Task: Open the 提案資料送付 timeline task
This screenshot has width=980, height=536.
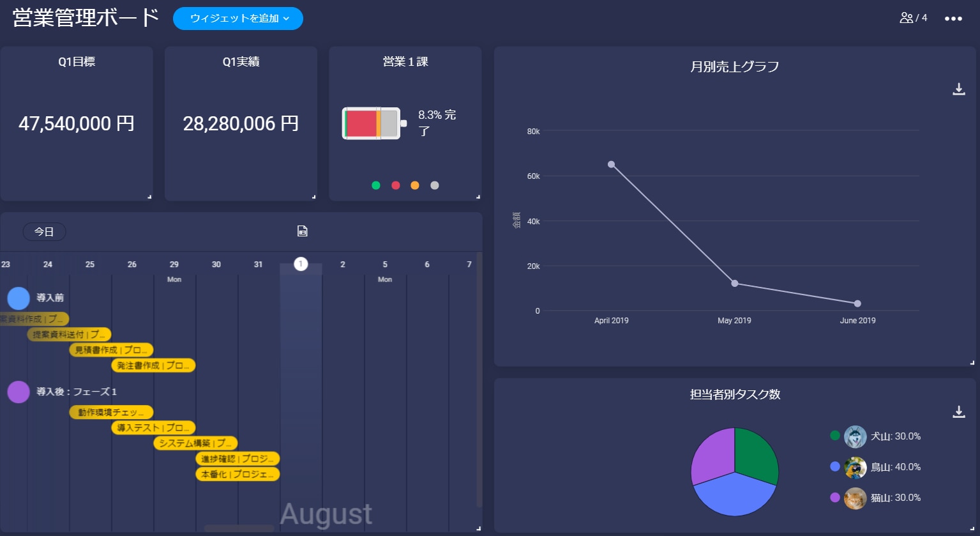Action: [x=70, y=334]
